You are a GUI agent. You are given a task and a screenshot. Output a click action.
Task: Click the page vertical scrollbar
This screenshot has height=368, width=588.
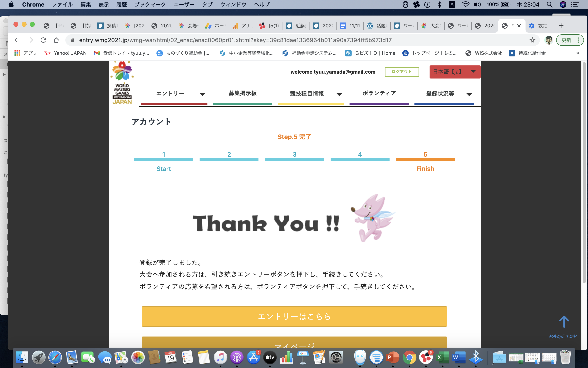pos(584,173)
